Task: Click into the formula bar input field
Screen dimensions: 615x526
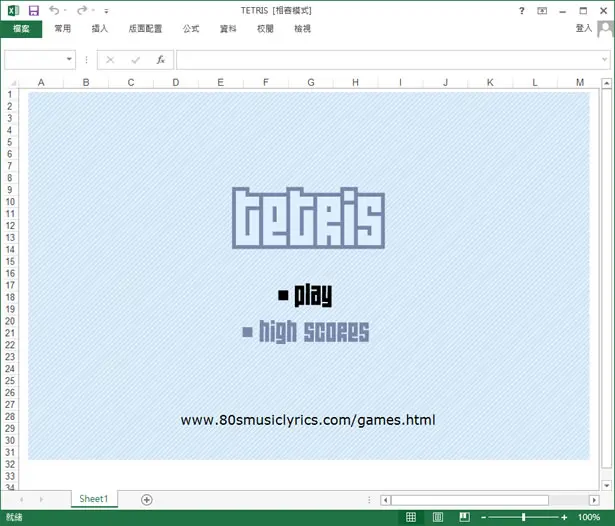Action: click(x=390, y=60)
